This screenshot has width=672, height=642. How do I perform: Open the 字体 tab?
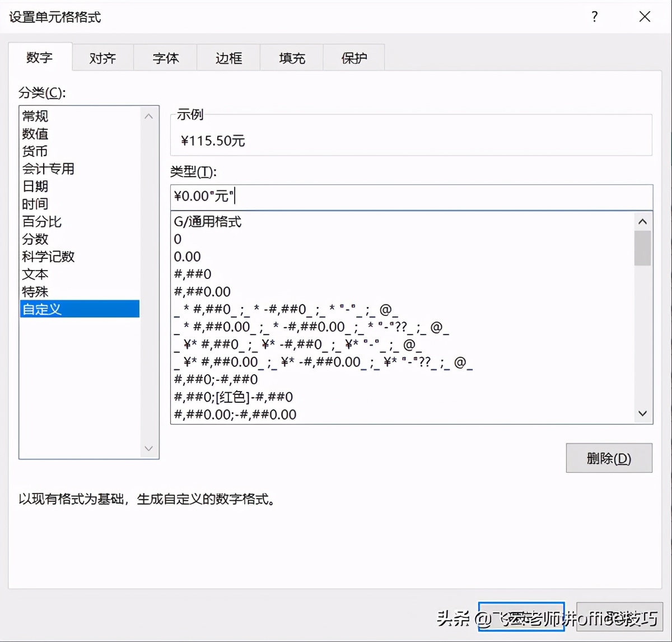coord(166,58)
